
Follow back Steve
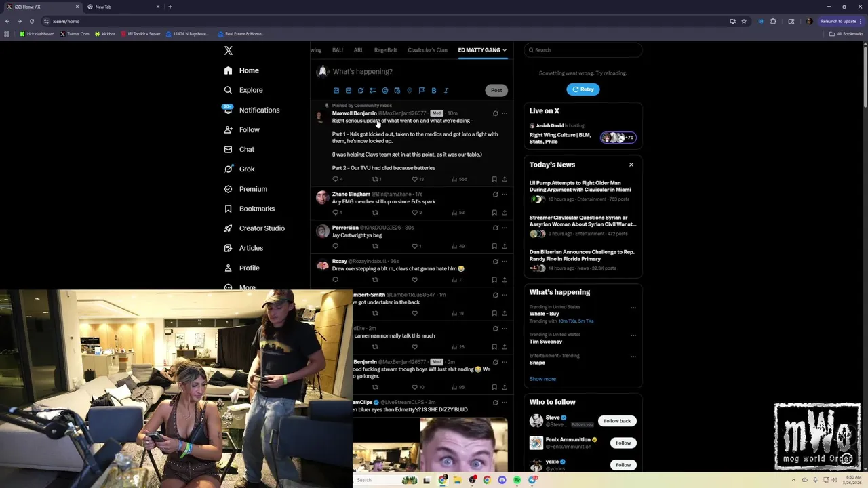617,421
